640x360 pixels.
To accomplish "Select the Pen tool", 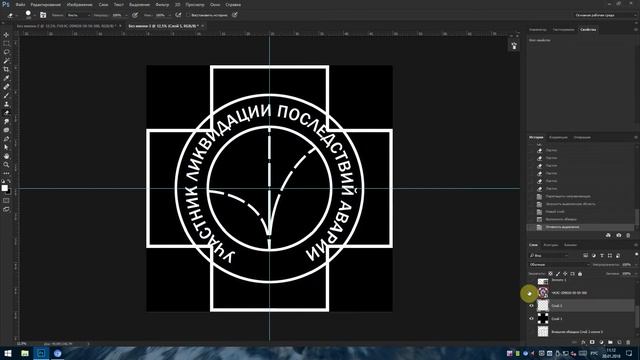I will pyautogui.click(x=6, y=139).
